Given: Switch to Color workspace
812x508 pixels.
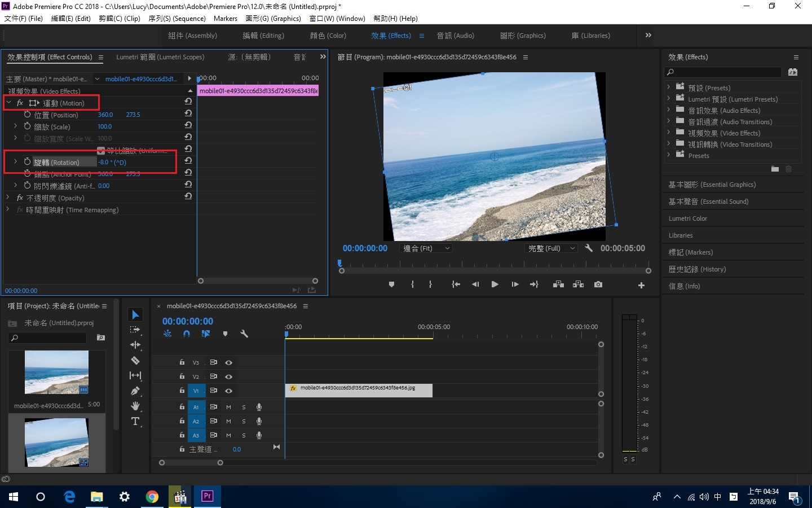Looking at the screenshot, I should [x=328, y=35].
